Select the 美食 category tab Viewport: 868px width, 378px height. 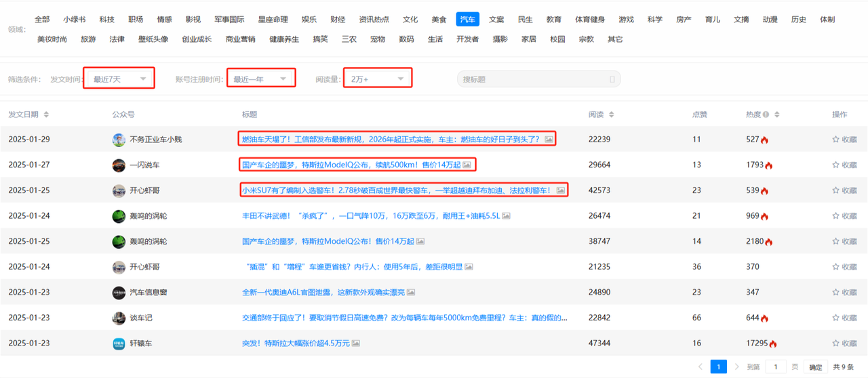click(439, 20)
